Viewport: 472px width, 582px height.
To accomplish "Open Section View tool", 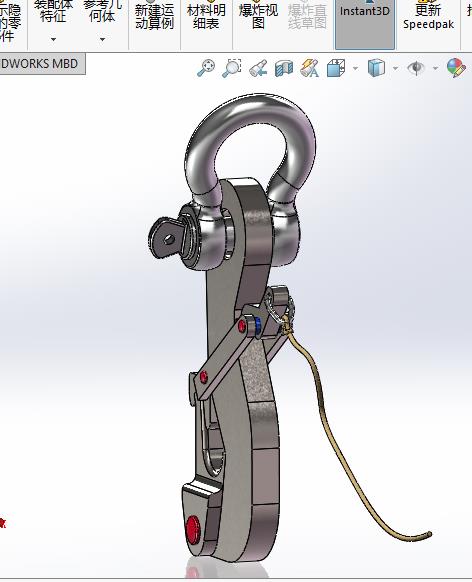I will 284,68.
